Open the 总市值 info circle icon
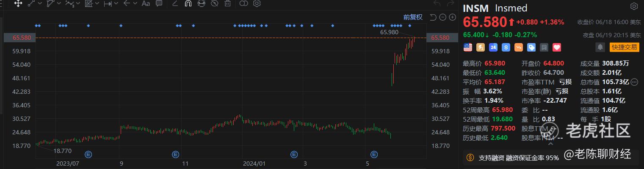The image size is (644, 169). pos(634,82)
